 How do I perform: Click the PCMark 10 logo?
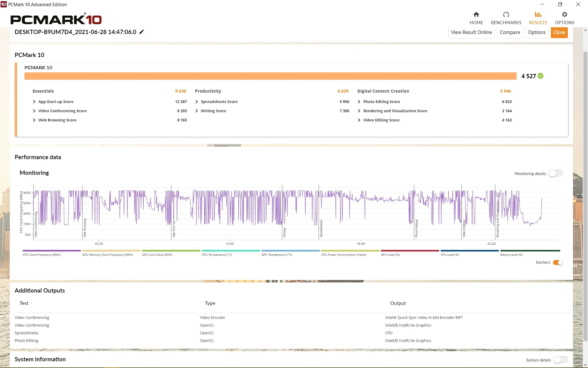click(56, 19)
